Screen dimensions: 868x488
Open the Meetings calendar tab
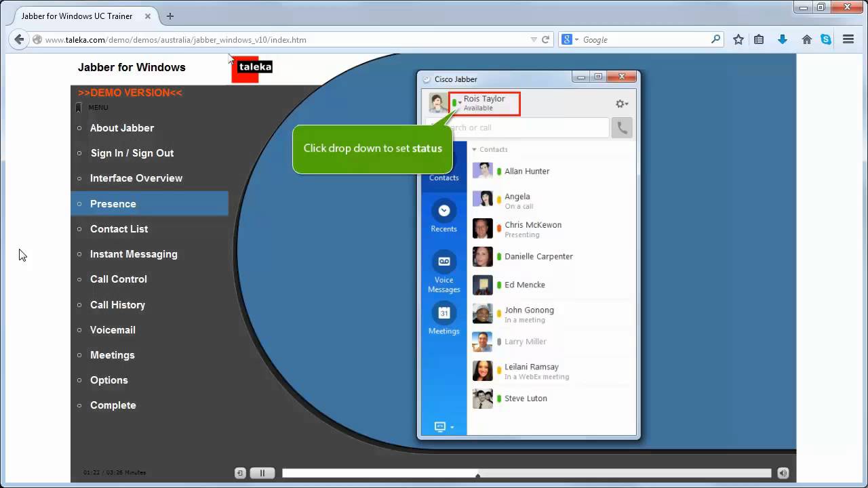click(x=443, y=319)
